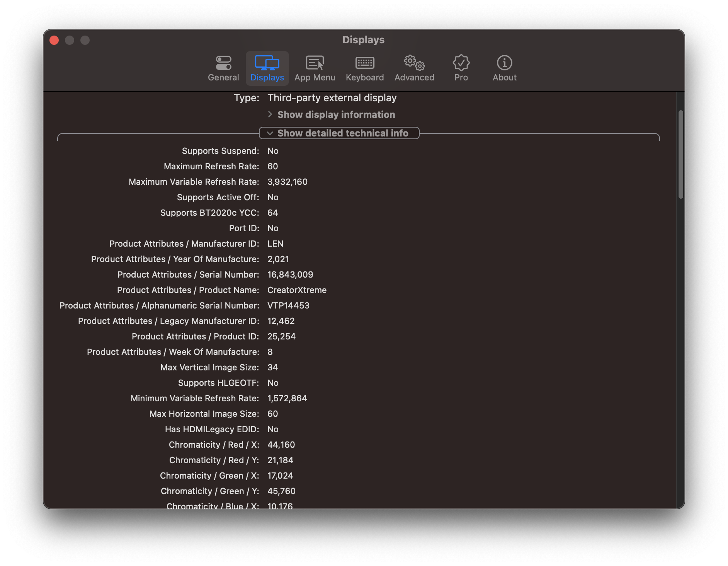The height and width of the screenshot is (566, 728).
Task: Click the chevron inside the technical info button
Action: coord(270,133)
